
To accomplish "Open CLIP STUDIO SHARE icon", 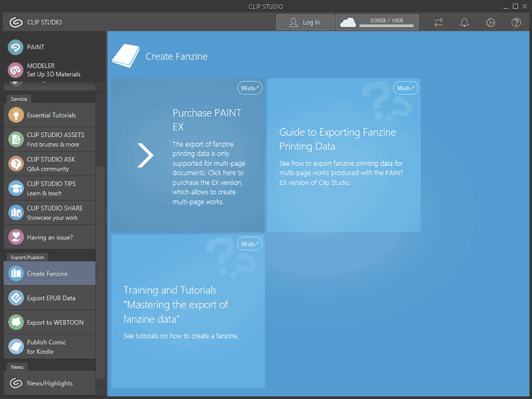I will pyautogui.click(x=16, y=212).
